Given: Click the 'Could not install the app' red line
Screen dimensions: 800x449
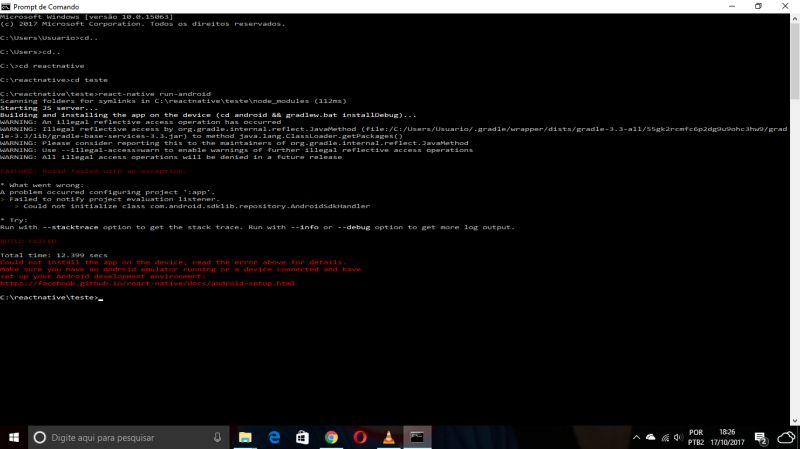Looking at the screenshot, I should [x=173, y=262].
